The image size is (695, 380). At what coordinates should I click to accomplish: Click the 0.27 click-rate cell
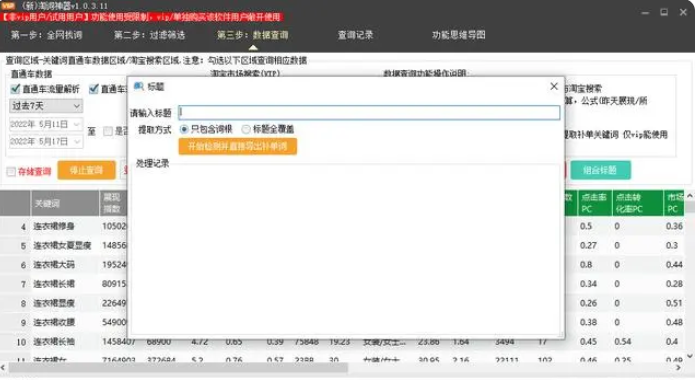(x=588, y=245)
